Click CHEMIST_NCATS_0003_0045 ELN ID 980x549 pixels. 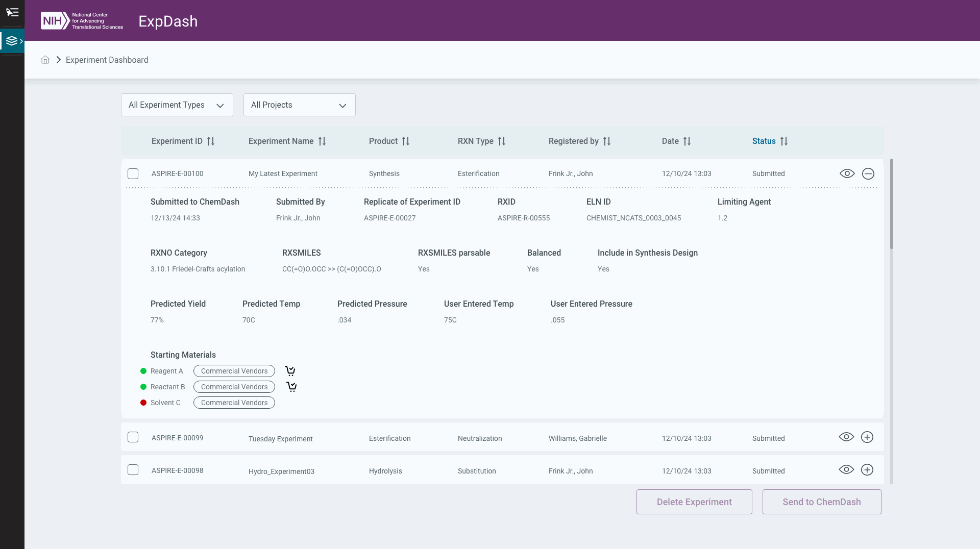tap(634, 218)
